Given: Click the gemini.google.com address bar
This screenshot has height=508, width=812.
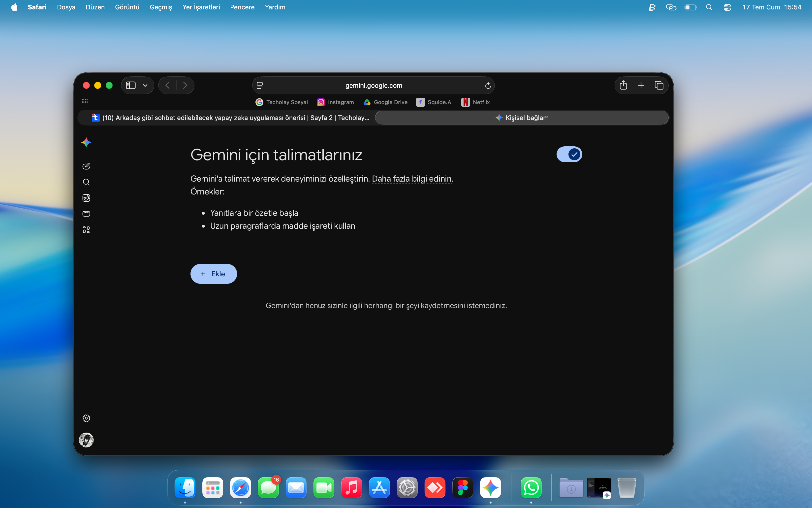Looking at the screenshot, I should pyautogui.click(x=373, y=85).
